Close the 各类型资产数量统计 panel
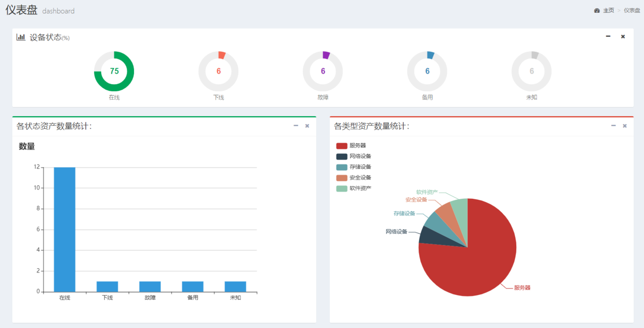This screenshot has height=328, width=644. pyautogui.click(x=625, y=126)
